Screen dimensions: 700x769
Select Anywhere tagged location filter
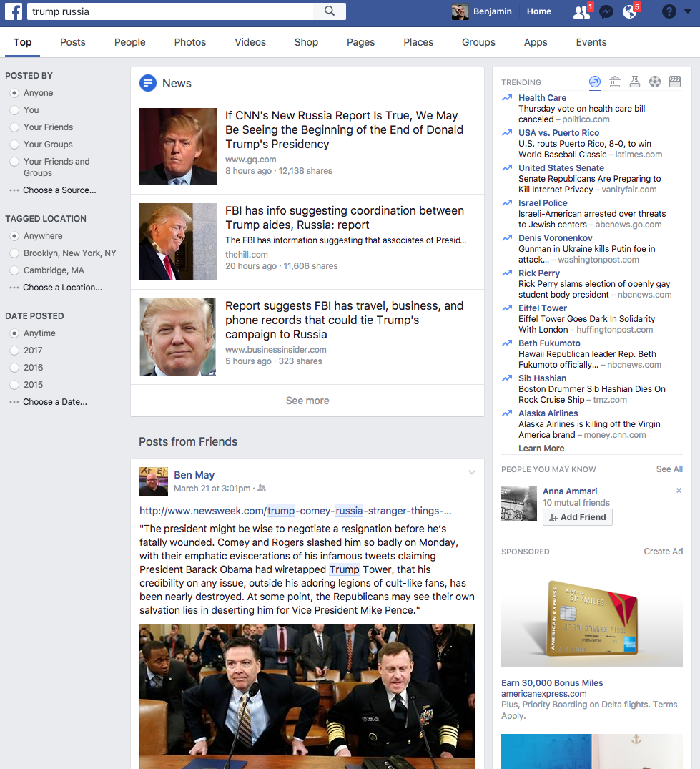15,236
